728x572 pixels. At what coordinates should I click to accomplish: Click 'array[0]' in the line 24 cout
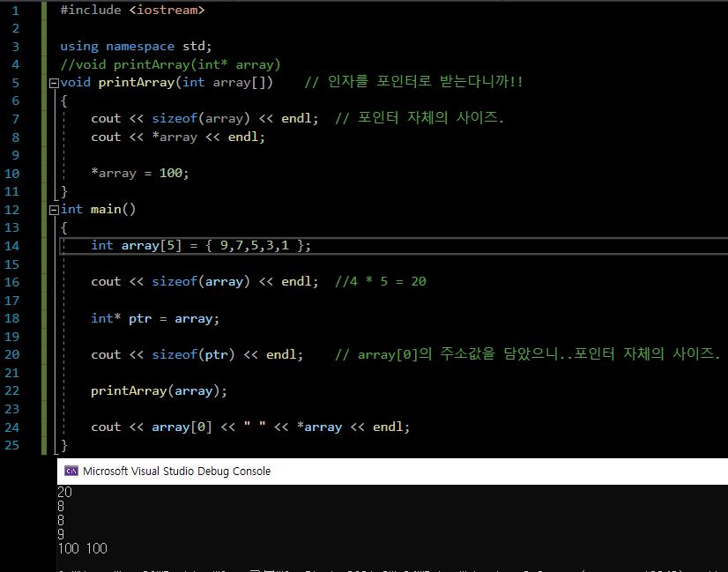point(182,427)
